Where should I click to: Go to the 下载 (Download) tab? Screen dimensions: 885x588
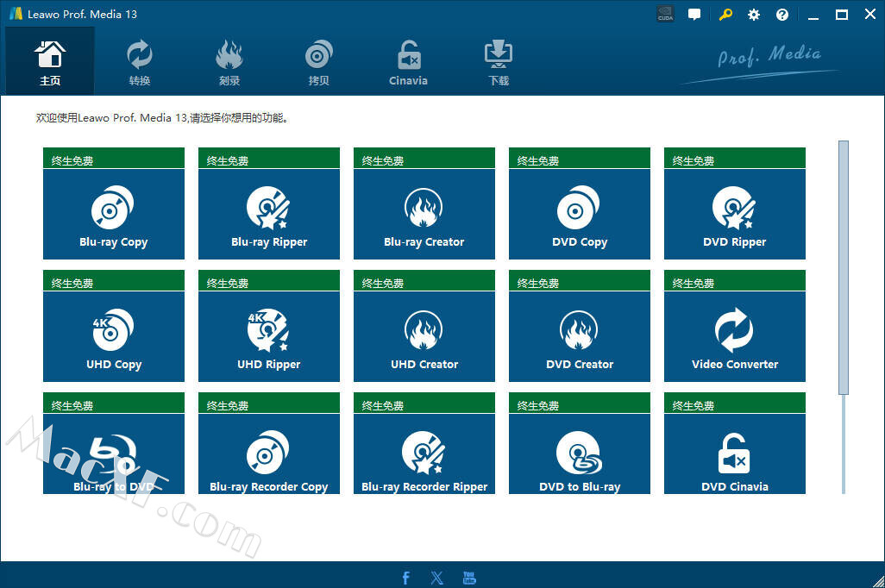pyautogui.click(x=499, y=62)
